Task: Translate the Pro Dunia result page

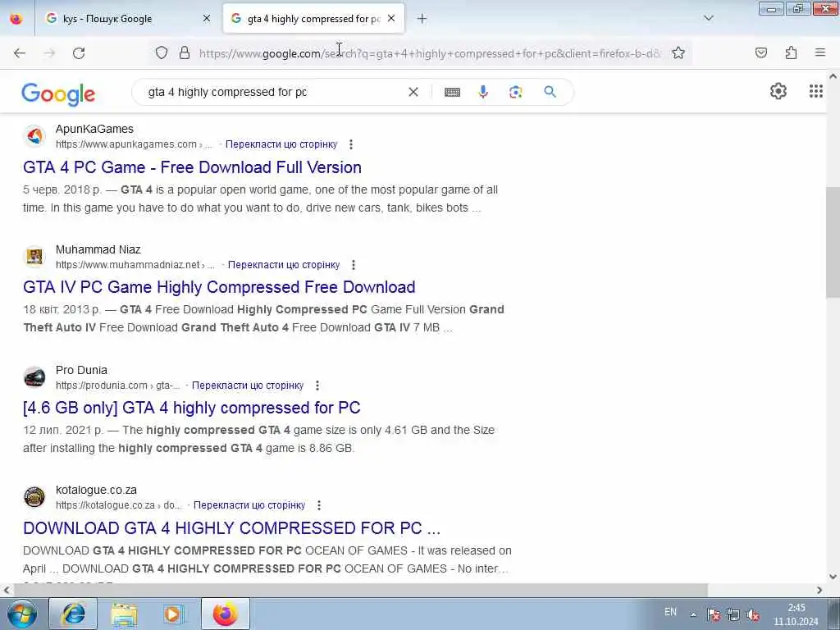Action: coord(248,386)
